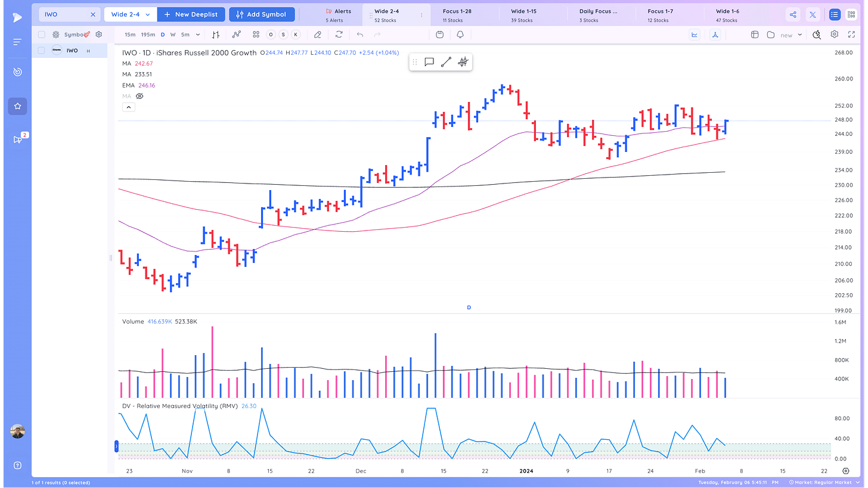Switch to grid table view icon
The width and height of the screenshot is (868, 488).
coord(851,14)
